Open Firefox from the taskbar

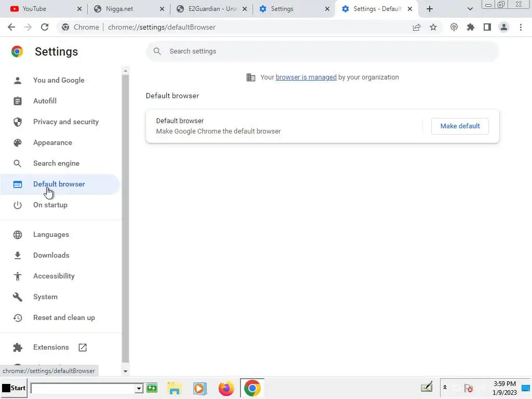[227, 388]
